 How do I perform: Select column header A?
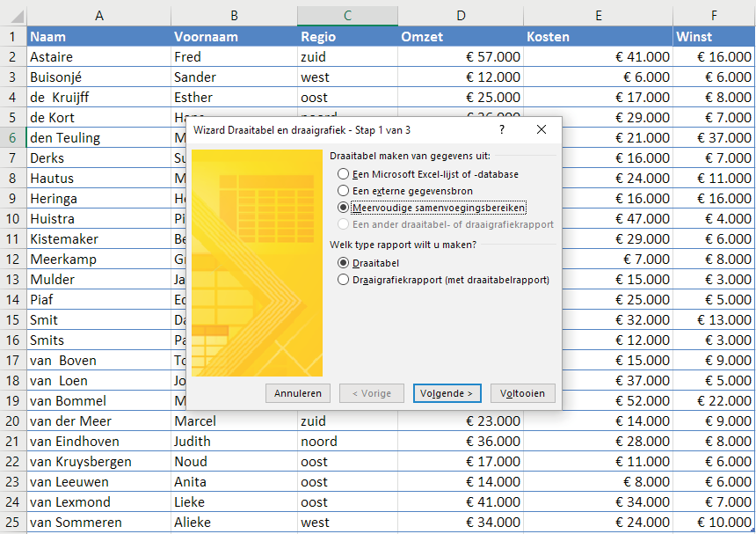pos(98,15)
